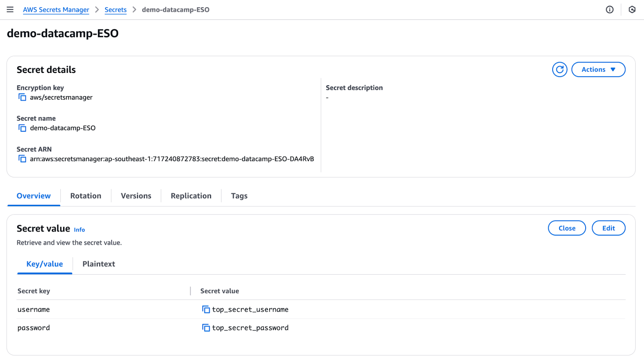Open the Info link beside Secret value
The height and width of the screenshot is (362, 644).
pyautogui.click(x=79, y=230)
